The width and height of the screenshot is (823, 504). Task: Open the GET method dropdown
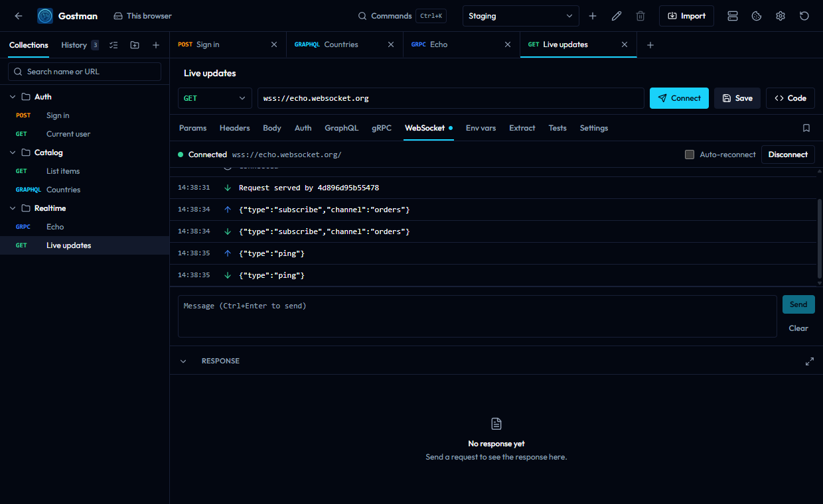pyautogui.click(x=214, y=98)
